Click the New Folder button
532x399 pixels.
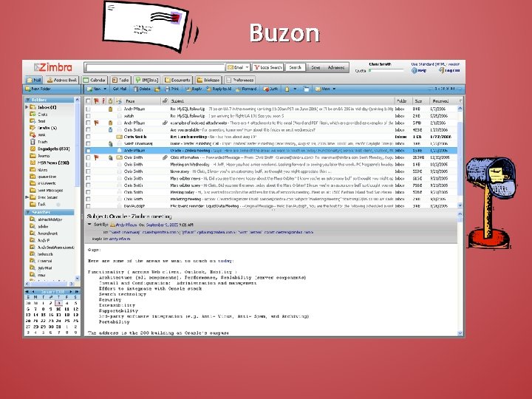click(38, 89)
